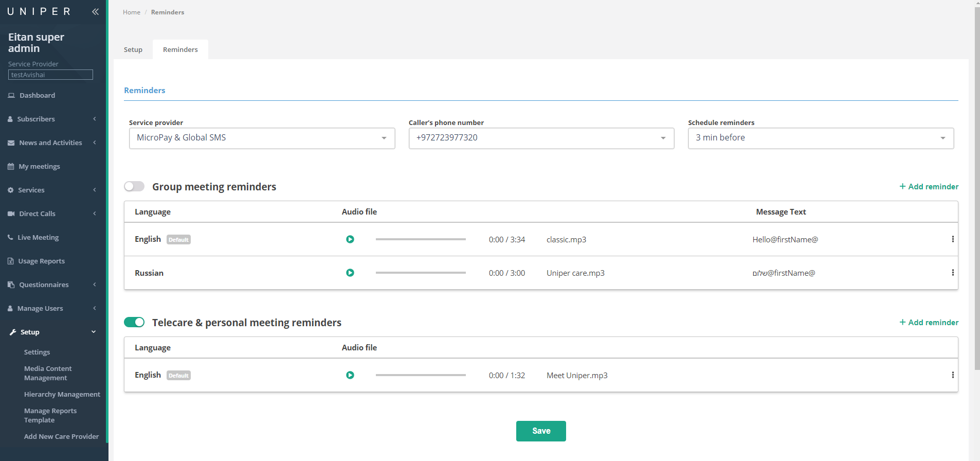Play the Meet Uniper.mp3 audio
The image size is (980, 461).
pyautogui.click(x=350, y=375)
